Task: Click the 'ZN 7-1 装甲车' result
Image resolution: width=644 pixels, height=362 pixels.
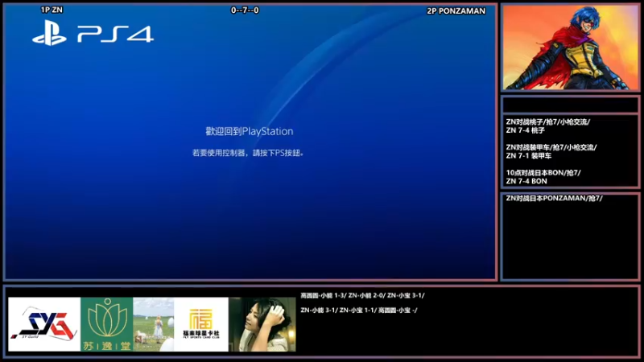Action: pyautogui.click(x=529, y=156)
